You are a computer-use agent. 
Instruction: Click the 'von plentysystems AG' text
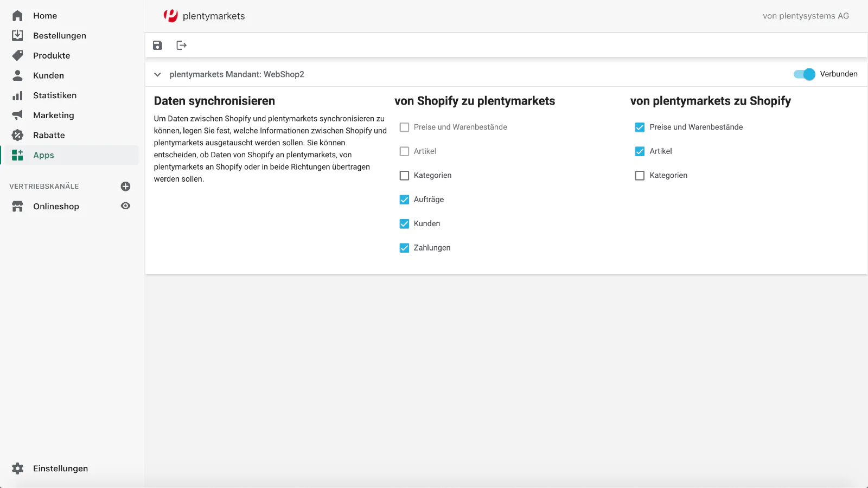[806, 16]
